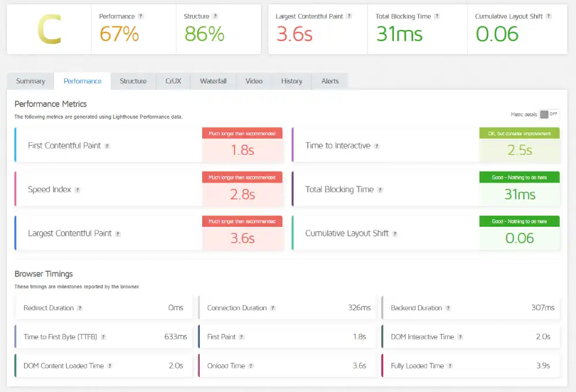Open help icon next to top Cumulative Layout Shift
576x392 pixels.
coord(548,16)
